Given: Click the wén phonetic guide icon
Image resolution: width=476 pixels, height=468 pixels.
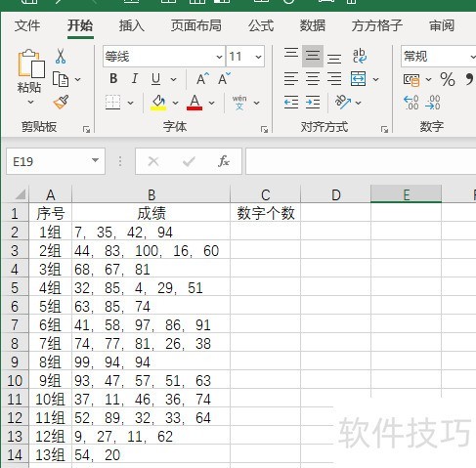Looking at the screenshot, I should pyautogui.click(x=239, y=103).
